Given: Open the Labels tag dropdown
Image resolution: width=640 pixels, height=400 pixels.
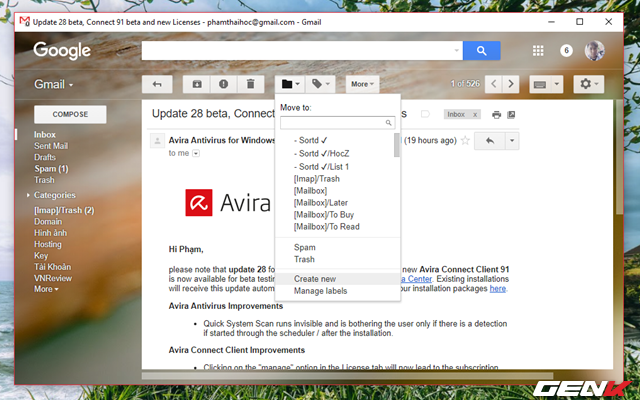Looking at the screenshot, I should pos(320,84).
